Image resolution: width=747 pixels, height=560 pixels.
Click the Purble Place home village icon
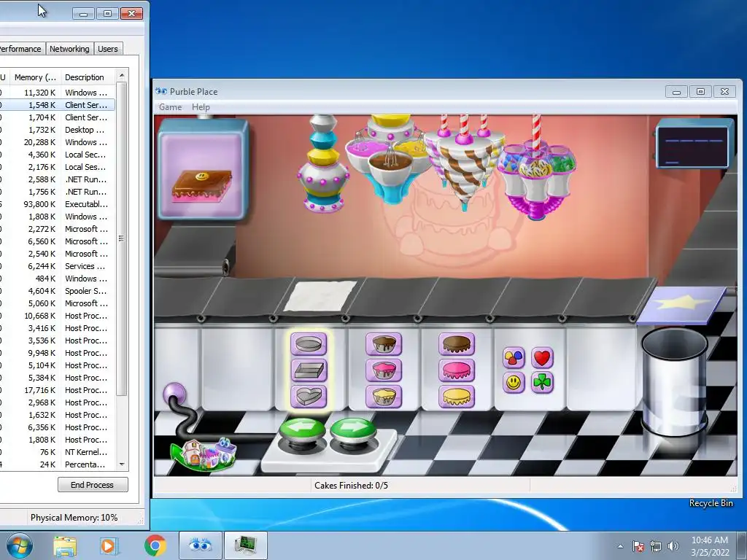tap(204, 454)
